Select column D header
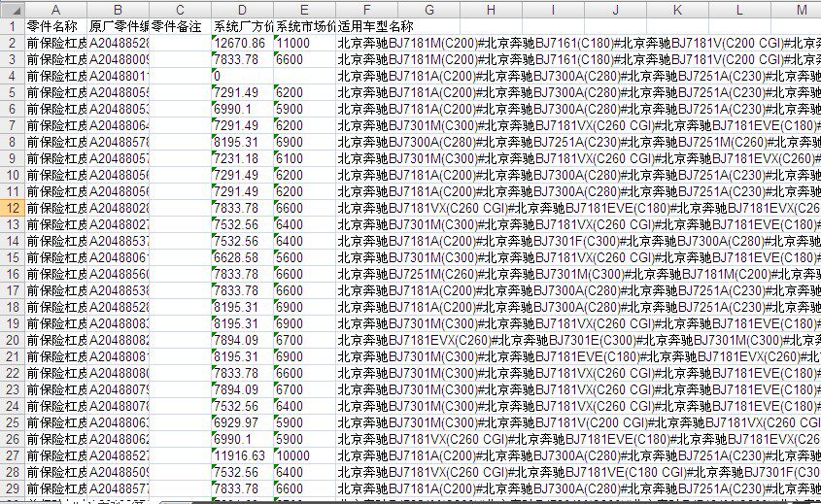Screen dimensions: 821x504 pyautogui.click(x=243, y=10)
